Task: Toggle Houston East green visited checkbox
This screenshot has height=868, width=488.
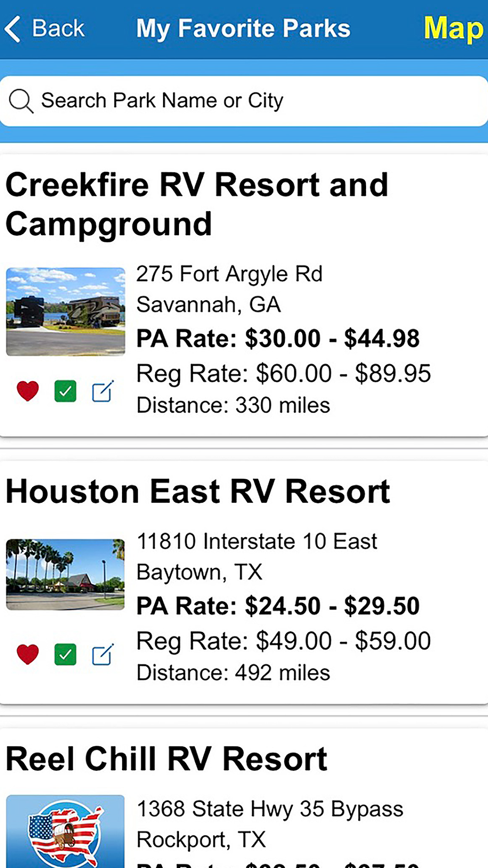Action: point(66,654)
